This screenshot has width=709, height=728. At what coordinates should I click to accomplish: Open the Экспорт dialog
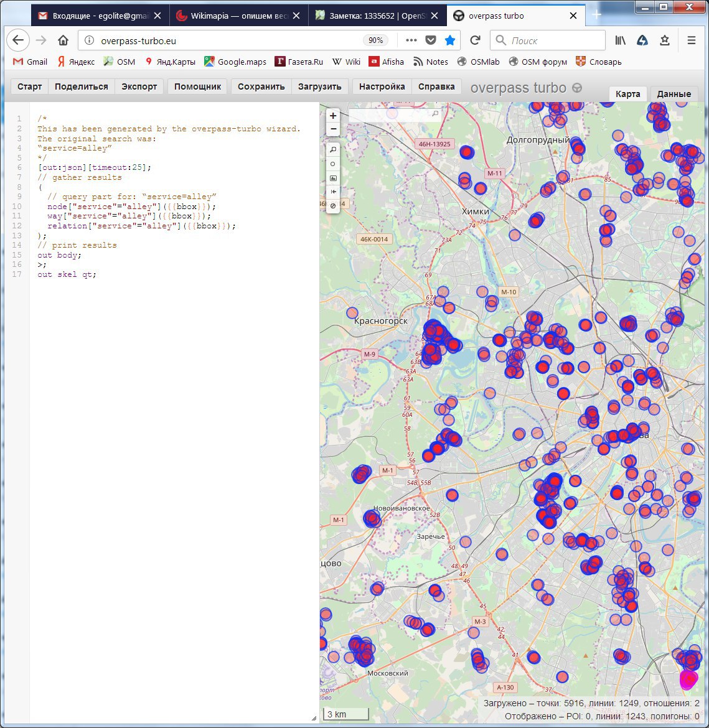pyautogui.click(x=139, y=86)
